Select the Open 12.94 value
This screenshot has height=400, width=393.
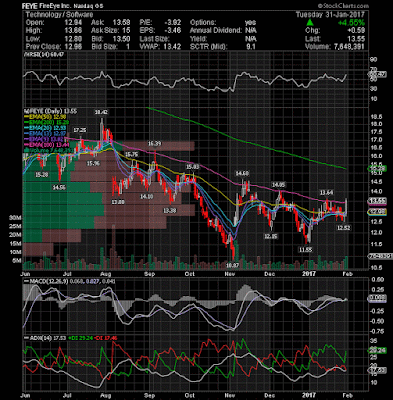point(74,23)
